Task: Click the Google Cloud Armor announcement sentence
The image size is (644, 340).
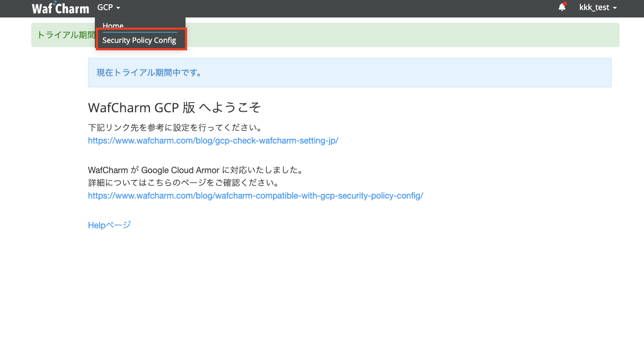Action: [x=195, y=171]
